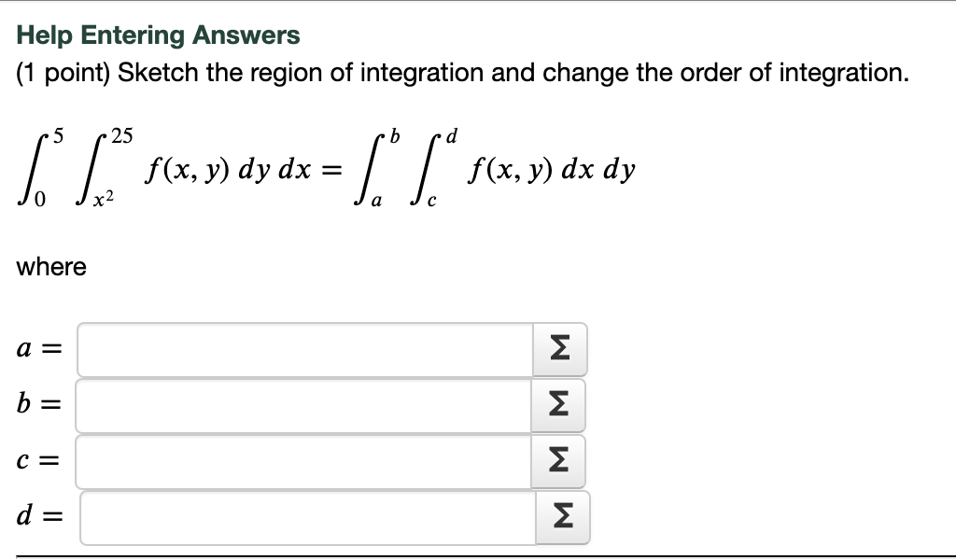
Task: Select the a = label
Action: click(x=37, y=349)
